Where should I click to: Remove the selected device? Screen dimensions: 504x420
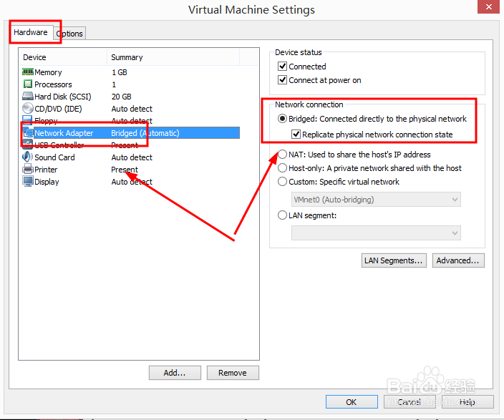[233, 373]
